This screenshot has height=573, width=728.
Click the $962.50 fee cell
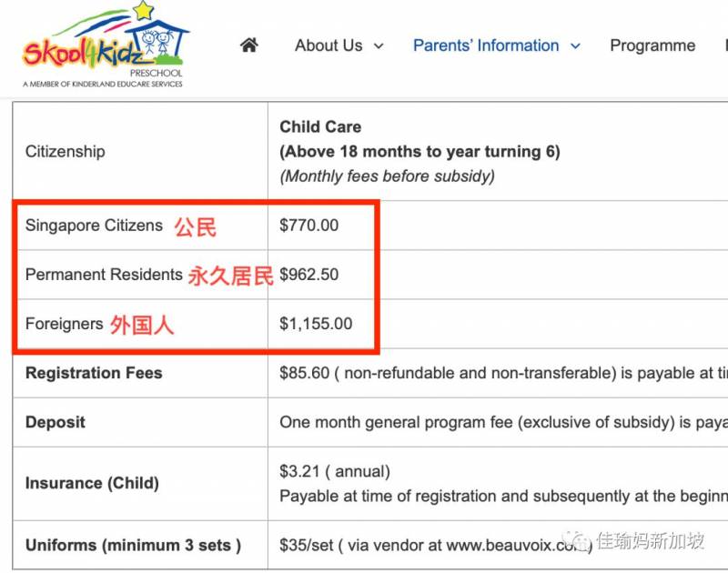point(308,275)
